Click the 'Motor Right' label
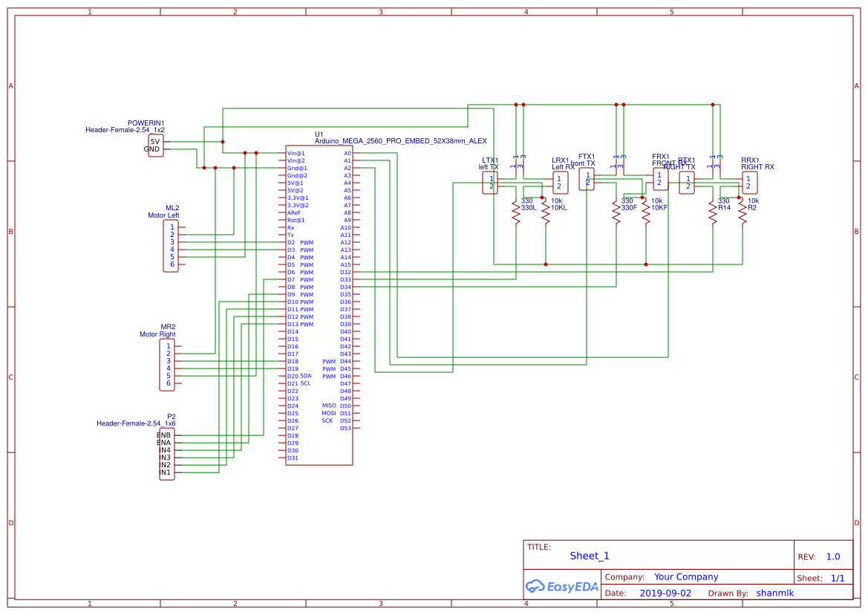The image size is (868, 615). point(157,334)
